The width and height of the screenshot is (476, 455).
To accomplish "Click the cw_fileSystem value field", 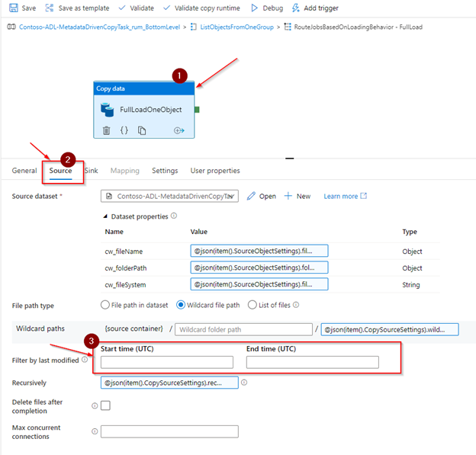I will click(x=259, y=284).
